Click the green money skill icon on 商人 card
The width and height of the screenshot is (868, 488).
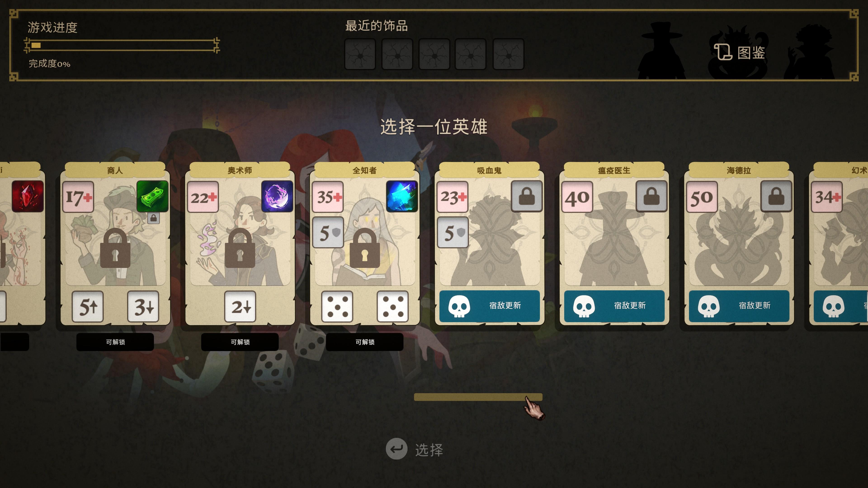152,196
